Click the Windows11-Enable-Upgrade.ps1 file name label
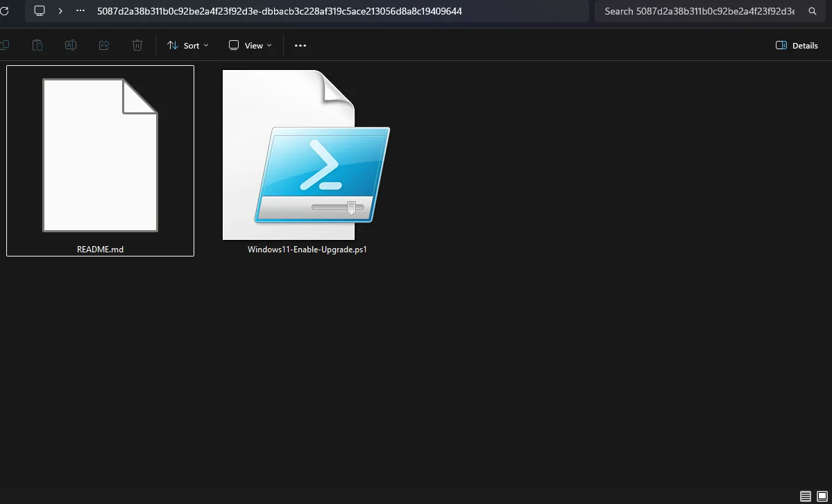Screen dimensions: 832x504 pos(307,249)
